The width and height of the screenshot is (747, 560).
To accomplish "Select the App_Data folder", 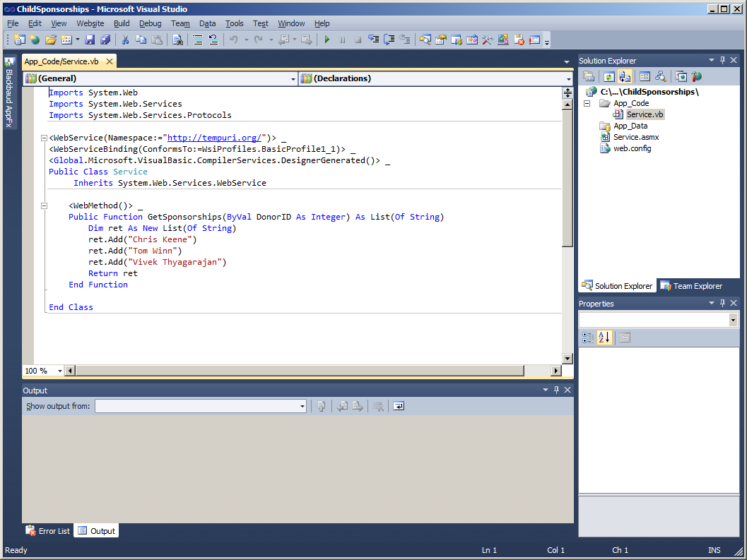I will [x=630, y=126].
